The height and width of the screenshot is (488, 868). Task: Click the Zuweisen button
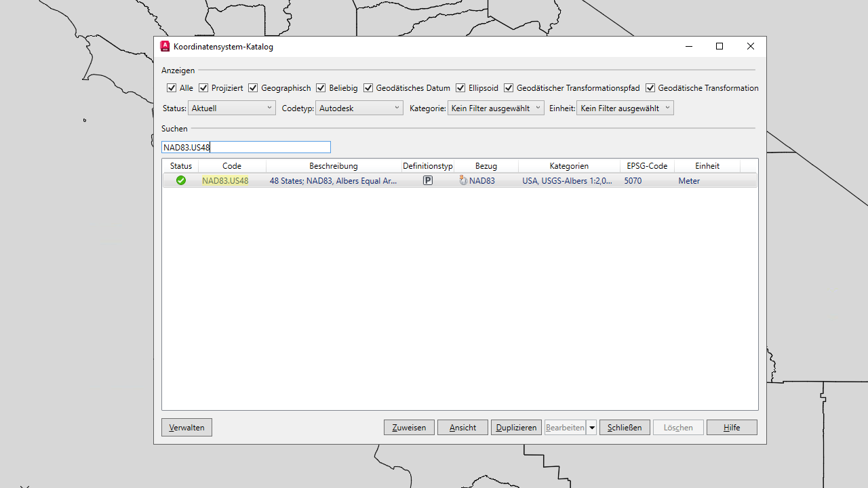pos(409,428)
